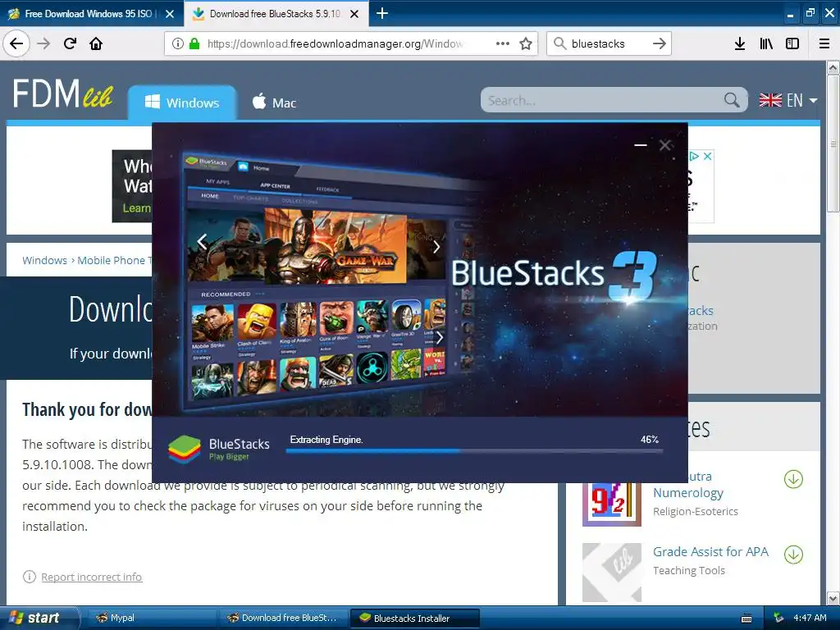Submit the bluestacks search with arrow

point(660,43)
